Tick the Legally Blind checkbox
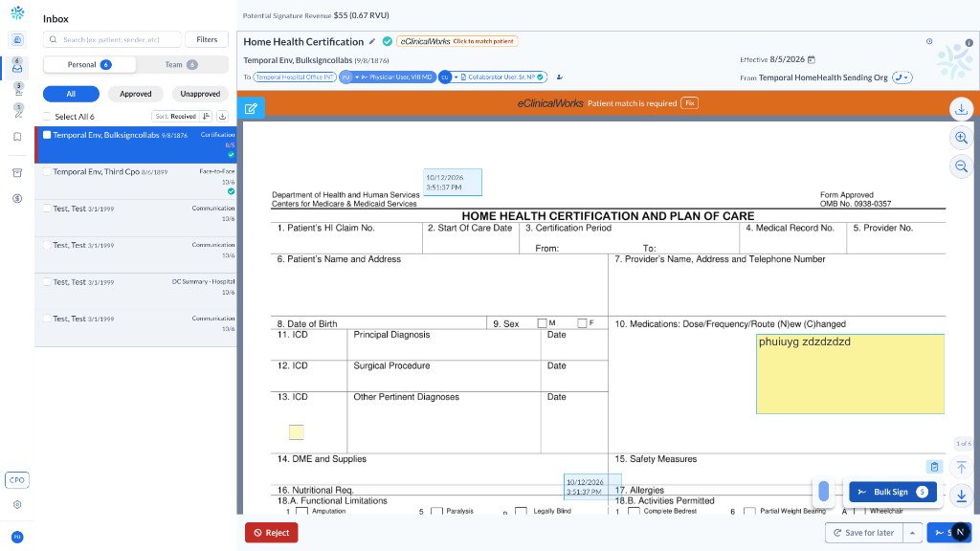The width and height of the screenshot is (980, 551). coord(521,511)
